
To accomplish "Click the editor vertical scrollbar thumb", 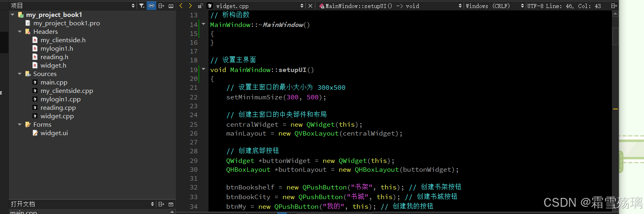I will point(615,36).
